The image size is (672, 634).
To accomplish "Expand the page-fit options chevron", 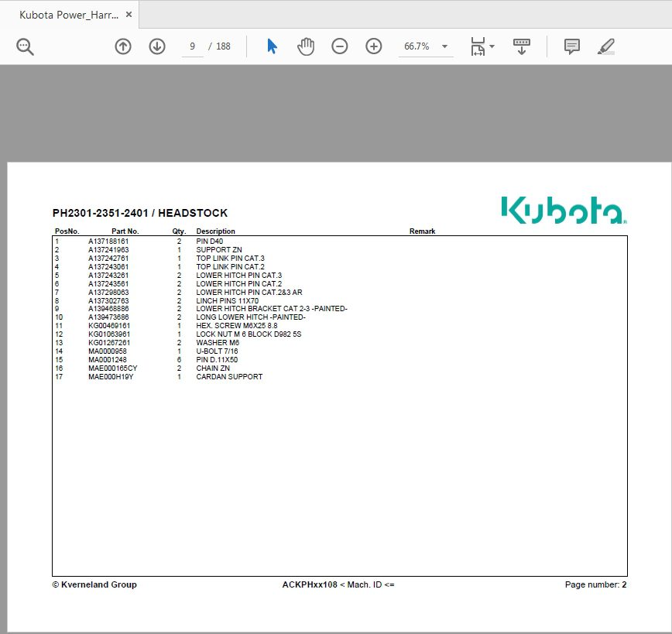I will [x=491, y=46].
